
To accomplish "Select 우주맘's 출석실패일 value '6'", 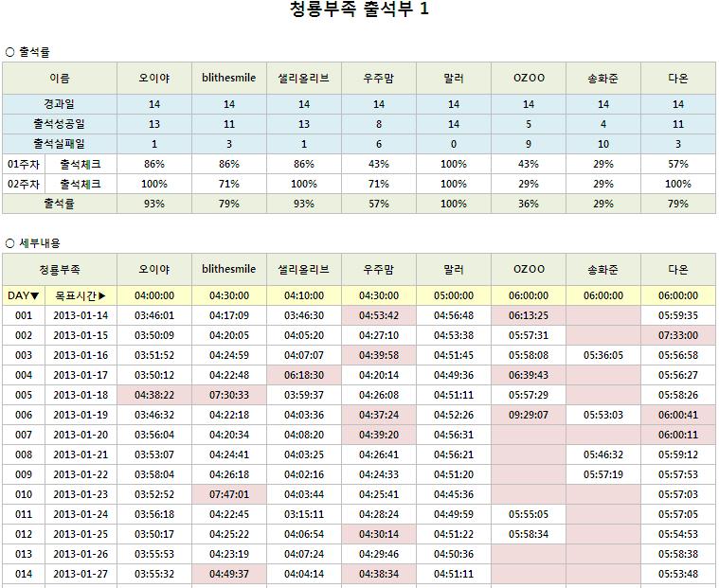I will [x=379, y=144].
